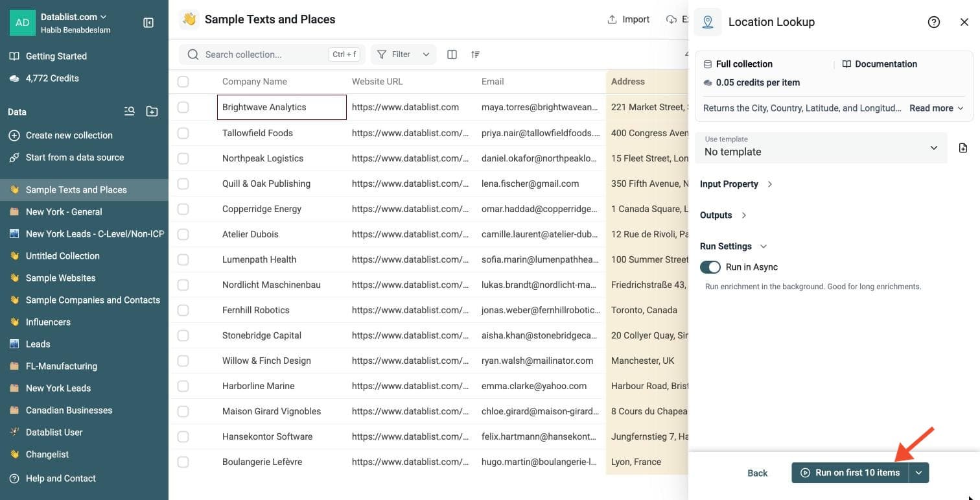Open Location Lookup help question icon
Screen dimensions: 980x500
coord(934,22)
